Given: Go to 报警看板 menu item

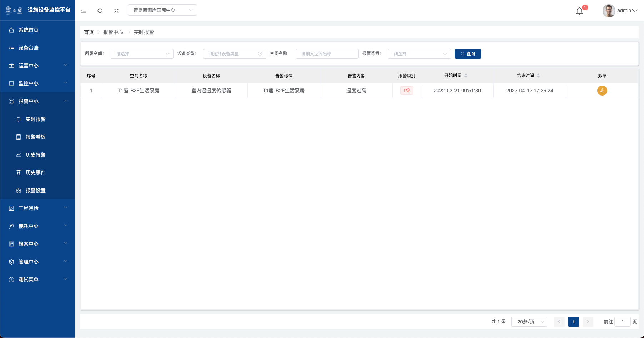Looking at the screenshot, I should click(x=36, y=137).
